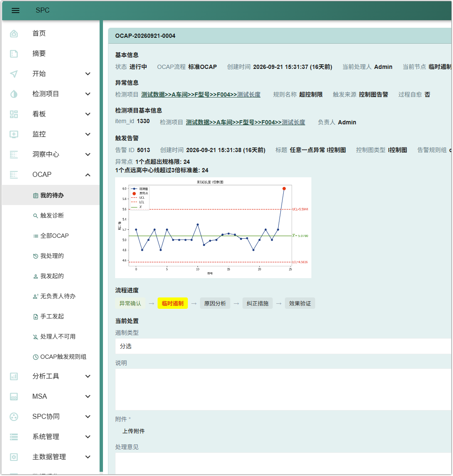Expand the 看板 menu chevron

[x=88, y=114]
